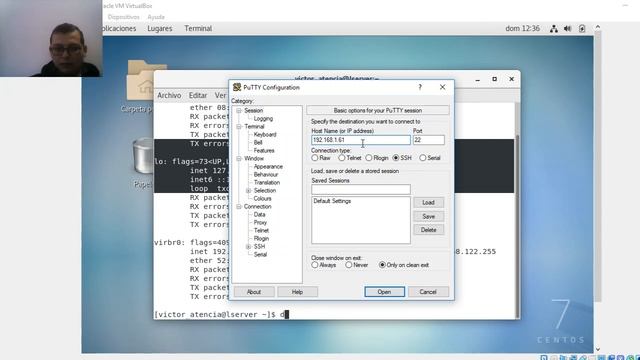Viewport: 640px width, 360px height.
Task: Select Bell in Category tree
Action: [x=258, y=142]
